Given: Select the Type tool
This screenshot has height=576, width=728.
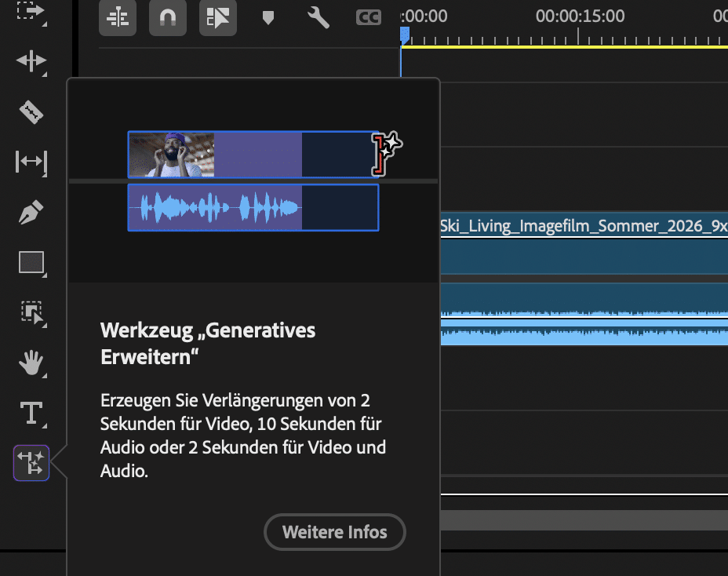Looking at the screenshot, I should 31,413.
